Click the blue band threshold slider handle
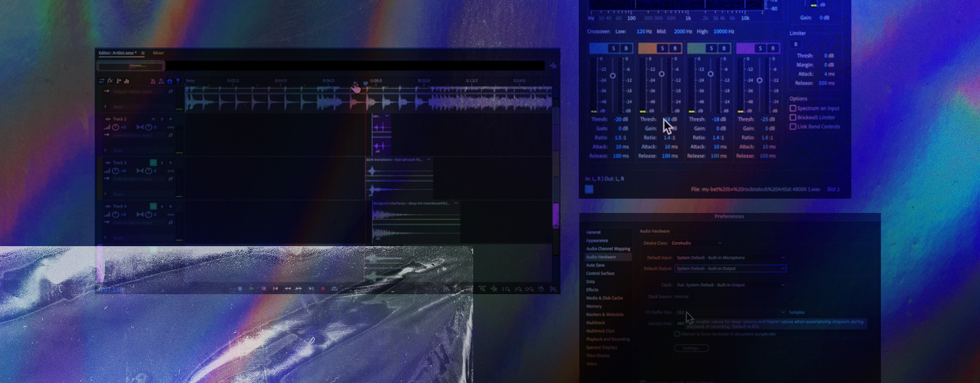This screenshot has height=383, width=980. [612, 76]
